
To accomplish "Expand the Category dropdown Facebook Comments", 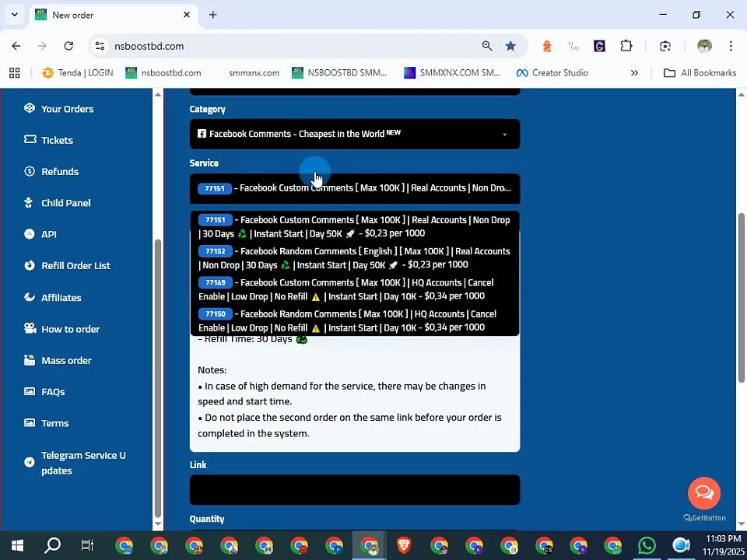I will point(355,134).
